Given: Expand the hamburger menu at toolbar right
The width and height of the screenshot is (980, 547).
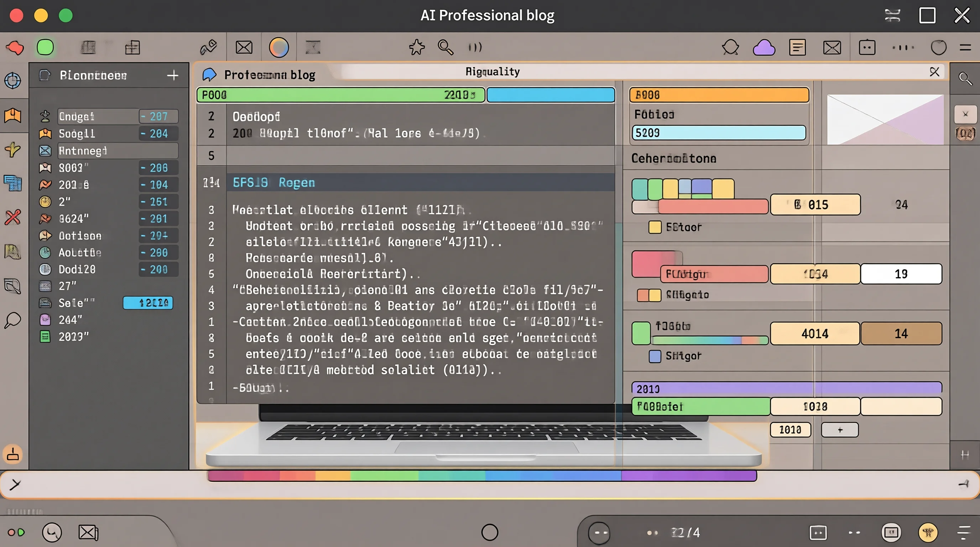Looking at the screenshot, I should point(965,48).
